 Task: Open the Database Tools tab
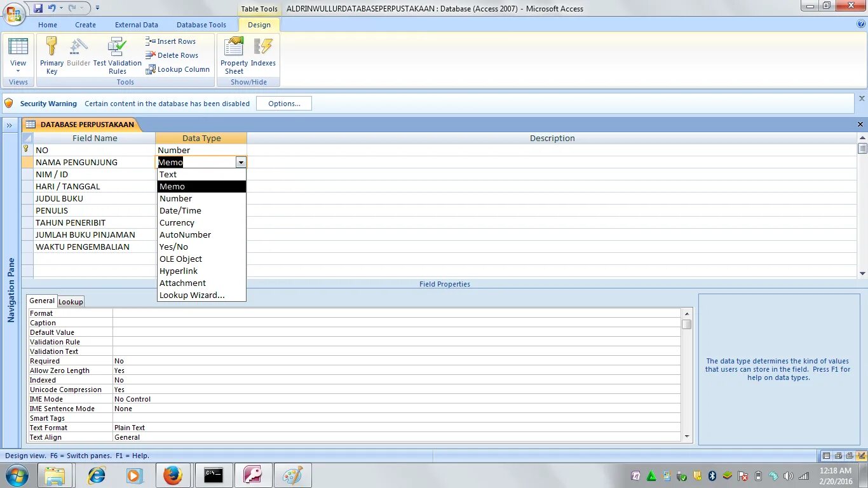coord(201,25)
